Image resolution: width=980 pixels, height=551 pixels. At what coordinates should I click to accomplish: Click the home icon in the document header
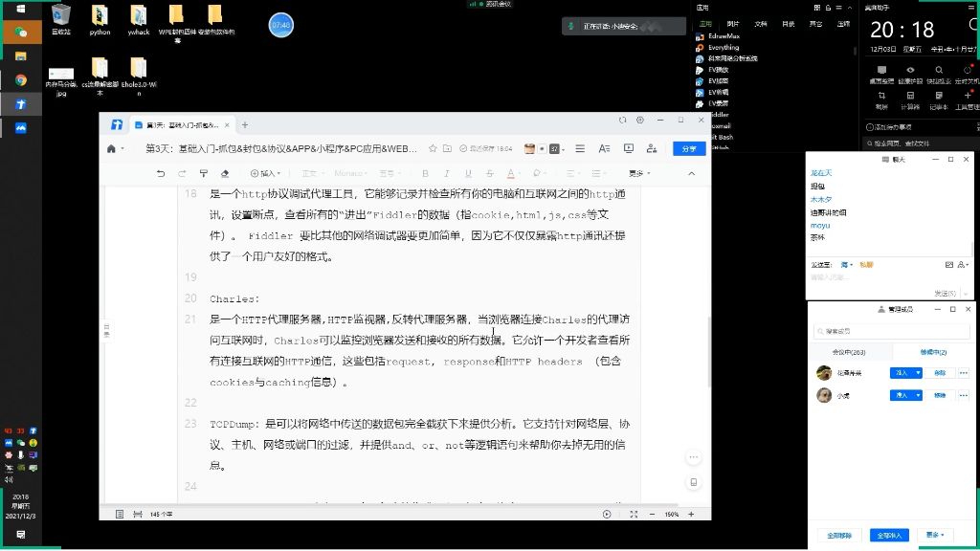111,148
